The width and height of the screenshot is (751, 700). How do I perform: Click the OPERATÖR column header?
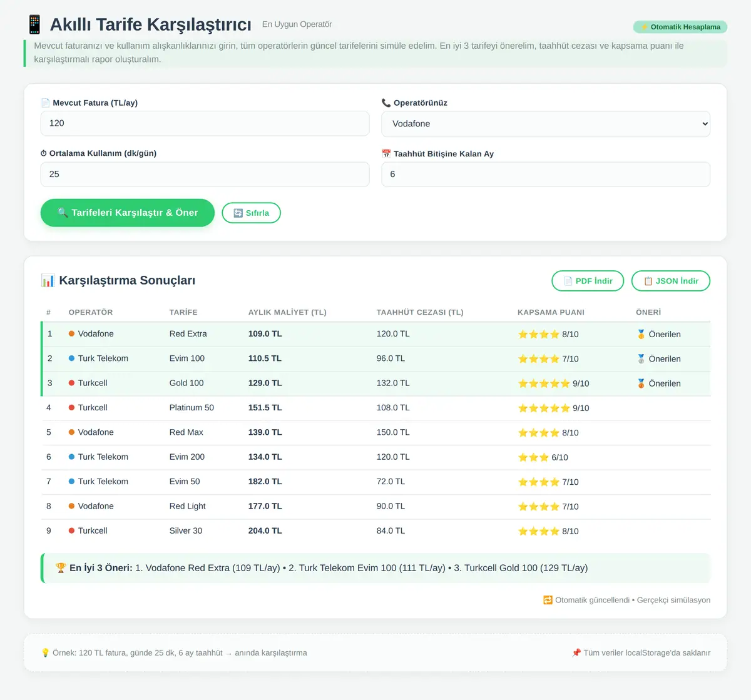(91, 312)
